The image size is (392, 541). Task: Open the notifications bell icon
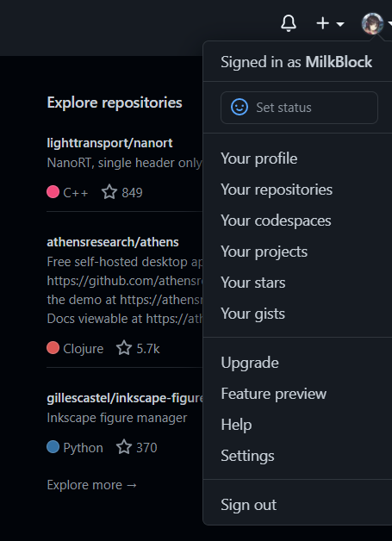point(289,23)
